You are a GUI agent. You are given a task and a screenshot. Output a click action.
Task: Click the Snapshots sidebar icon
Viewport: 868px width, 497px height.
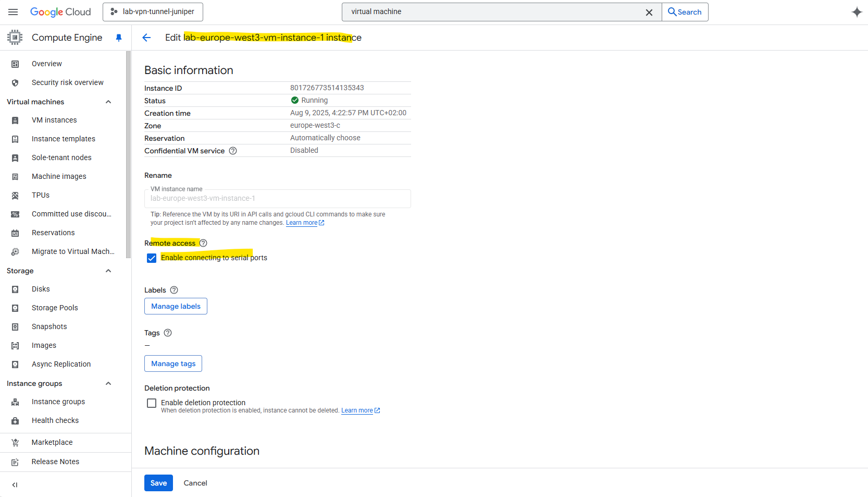[15, 327]
